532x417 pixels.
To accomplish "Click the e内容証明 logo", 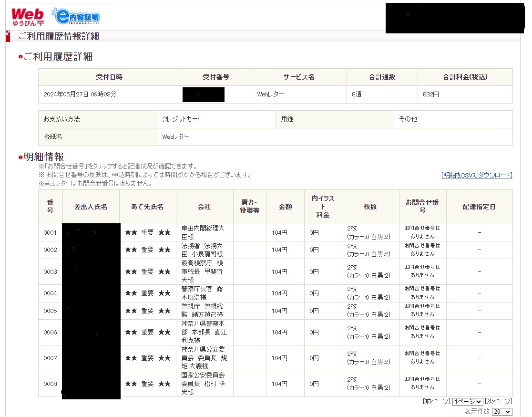I will pos(77,17).
